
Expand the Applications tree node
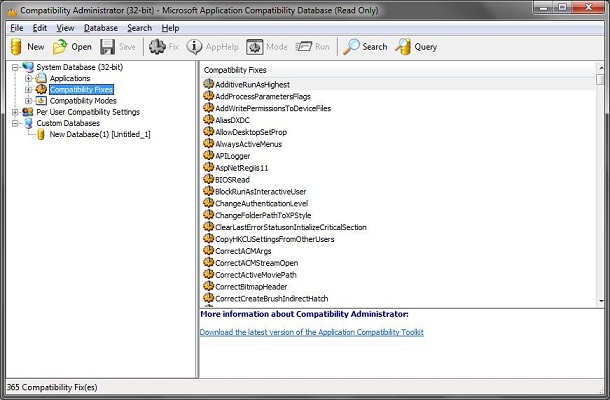[x=28, y=79]
